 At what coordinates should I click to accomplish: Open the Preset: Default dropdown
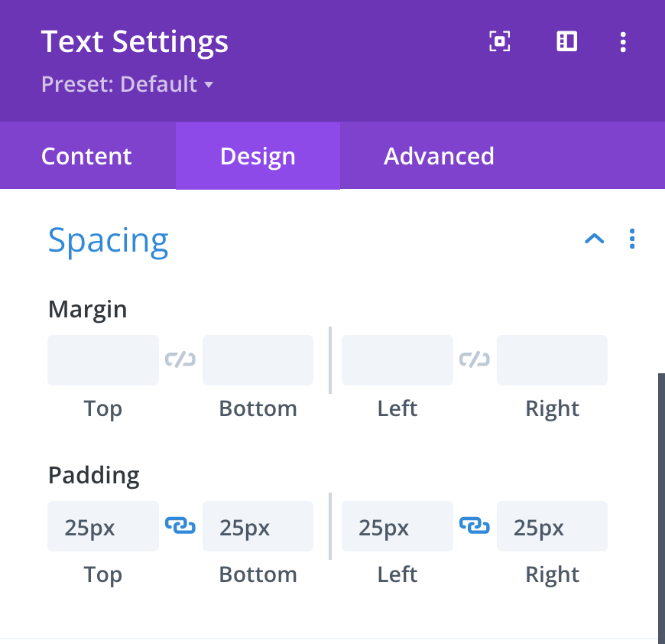[x=127, y=84]
